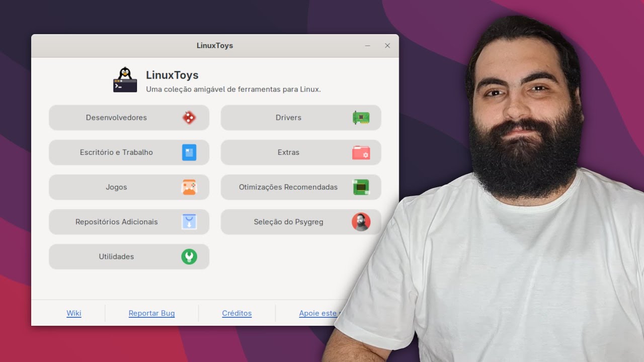Open the Repositórios Adicionais category
The image size is (644, 362).
pyautogui.click(x=129, y=222)
